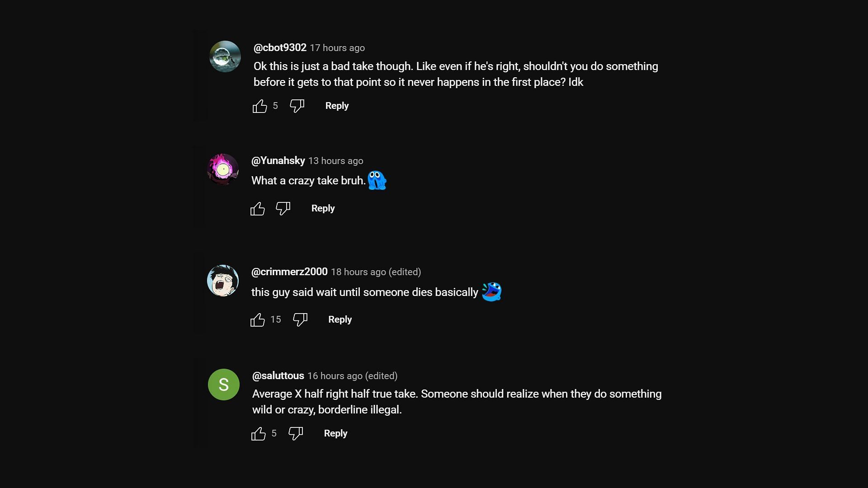The height and width of the screenshot is (488, 868).
Task: Open the @cbot9302 channel link
Action: coord(280,48)
